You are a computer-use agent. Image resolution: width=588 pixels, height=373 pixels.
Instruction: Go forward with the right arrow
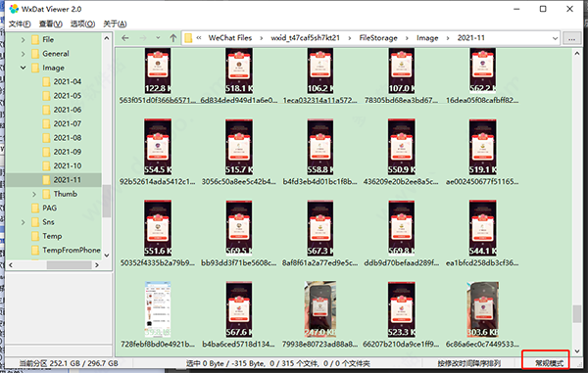click(x=143, y=38)
